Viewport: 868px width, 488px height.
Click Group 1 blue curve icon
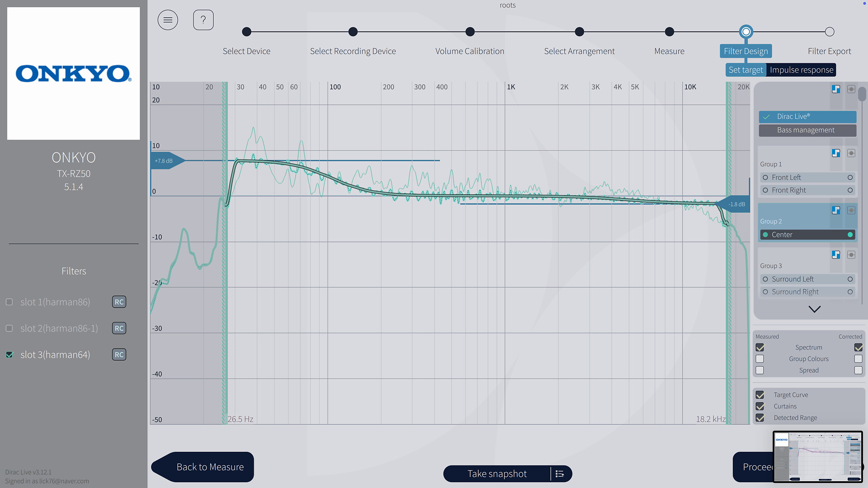(x=836, y=153)
